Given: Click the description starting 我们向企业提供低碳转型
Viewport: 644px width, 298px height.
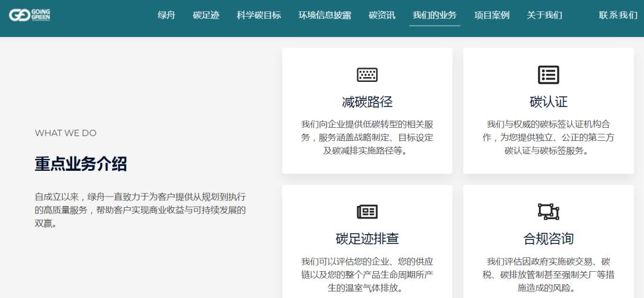Looking at the screenshot, I should coord(367,137).
